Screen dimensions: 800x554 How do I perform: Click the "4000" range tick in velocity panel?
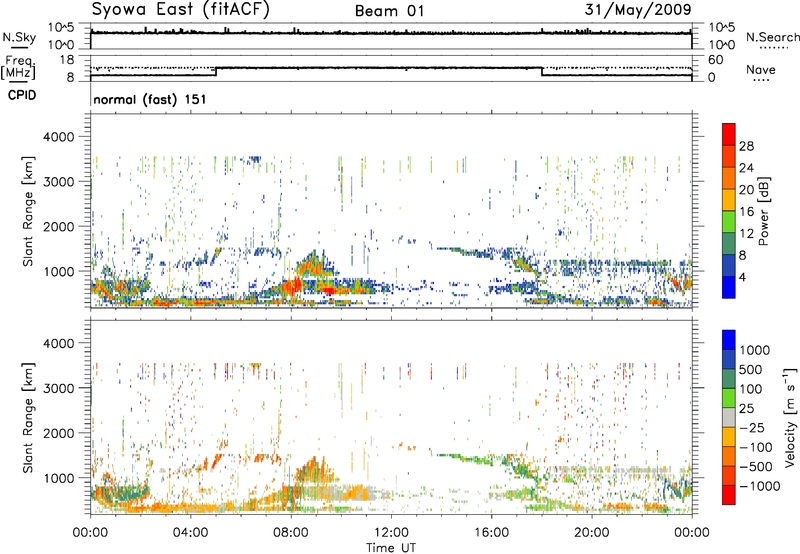pyautogui.click(x=59, y=343)
